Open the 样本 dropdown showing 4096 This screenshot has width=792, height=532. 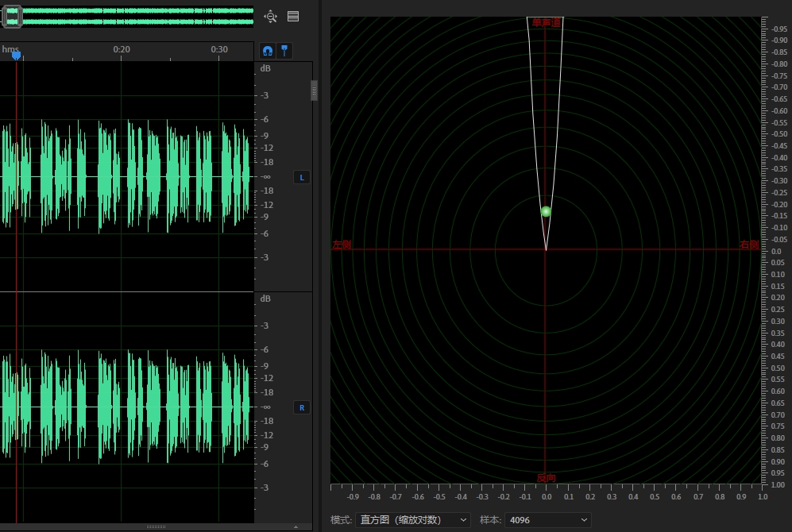548,520
